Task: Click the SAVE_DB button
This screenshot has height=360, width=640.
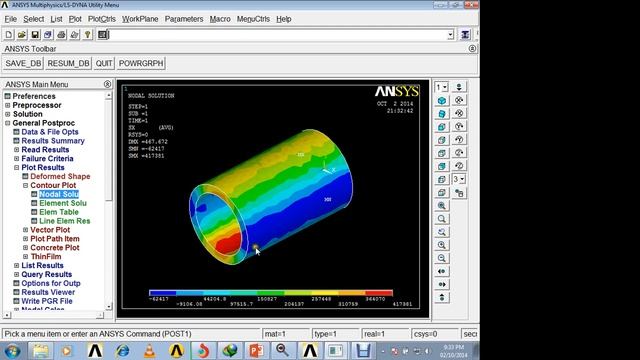Action: pyautogui.click(x=23, y=63)
